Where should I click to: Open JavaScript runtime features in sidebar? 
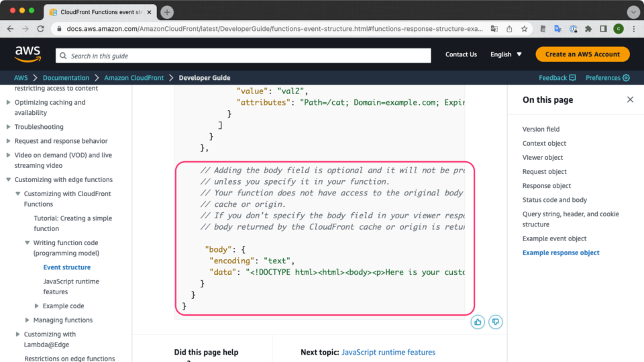[x=71, y=286]
